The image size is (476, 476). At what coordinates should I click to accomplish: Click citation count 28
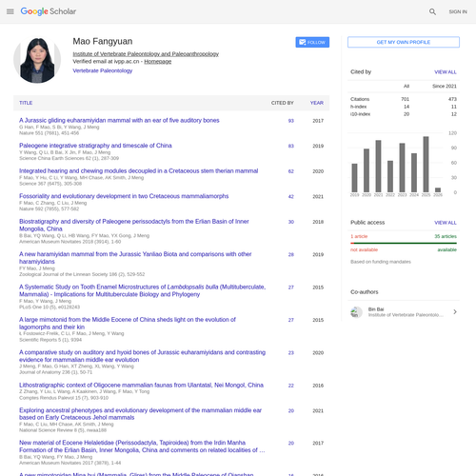[x=291, y=254]
